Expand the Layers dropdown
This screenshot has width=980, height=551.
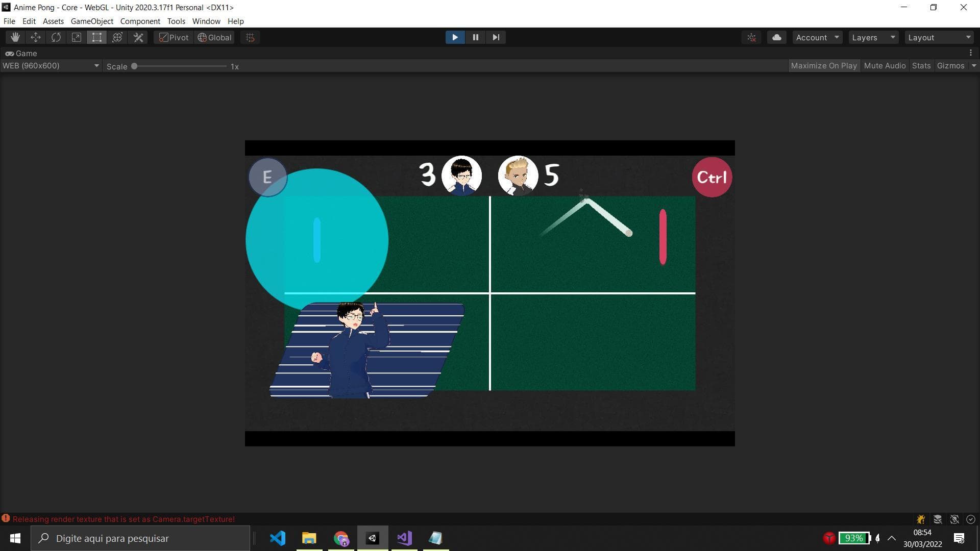point(873,37)
